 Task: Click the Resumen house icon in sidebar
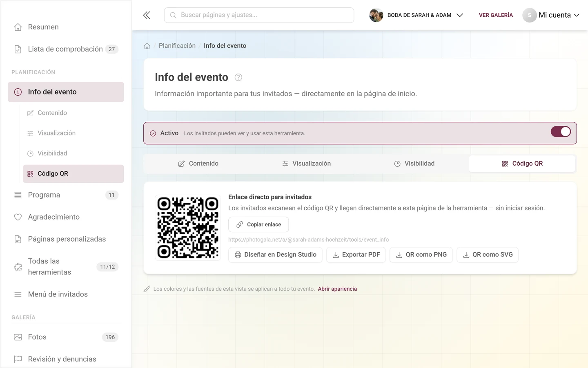point(18,27)
